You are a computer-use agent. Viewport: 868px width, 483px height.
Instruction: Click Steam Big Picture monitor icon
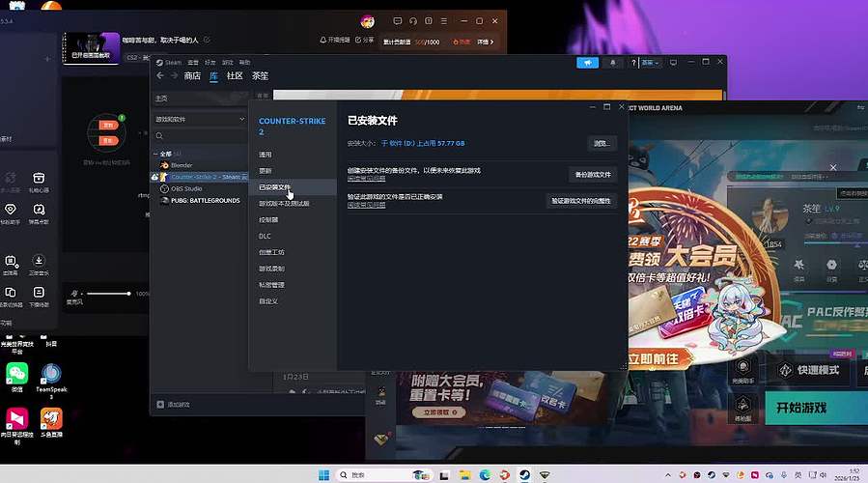point(673,63)
